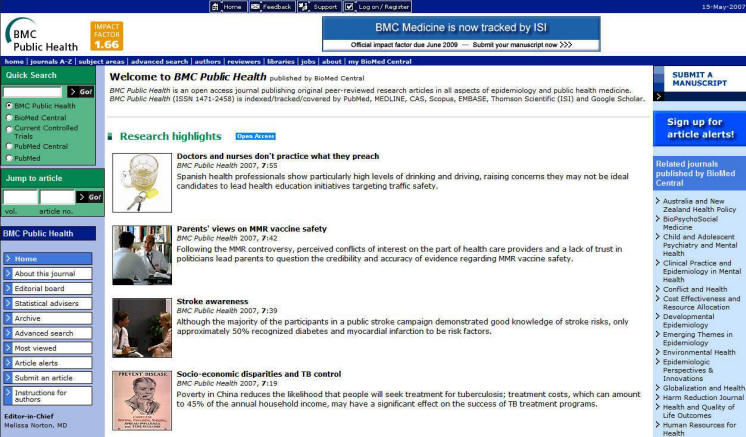Open Parents' views on MMR vaccine safety article
Image resolution: width=746 pixels, height=437 pixels.
tap(251, 228)
